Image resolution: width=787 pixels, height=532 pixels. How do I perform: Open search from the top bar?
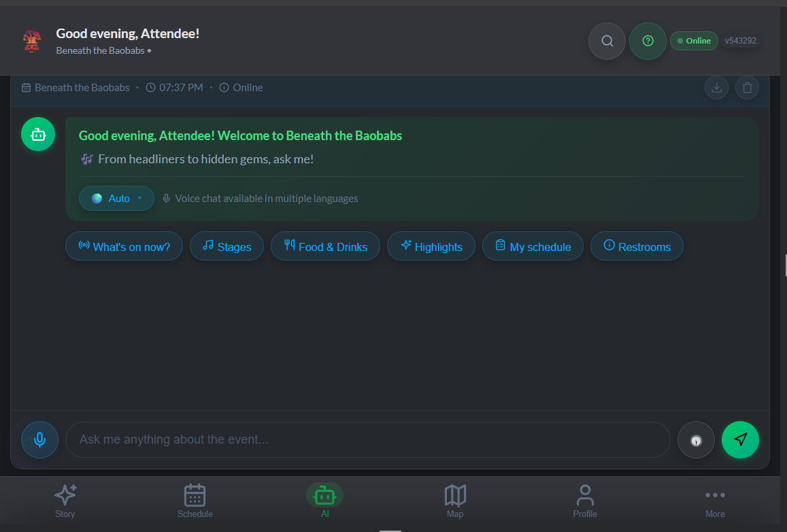tap(606, 41)
